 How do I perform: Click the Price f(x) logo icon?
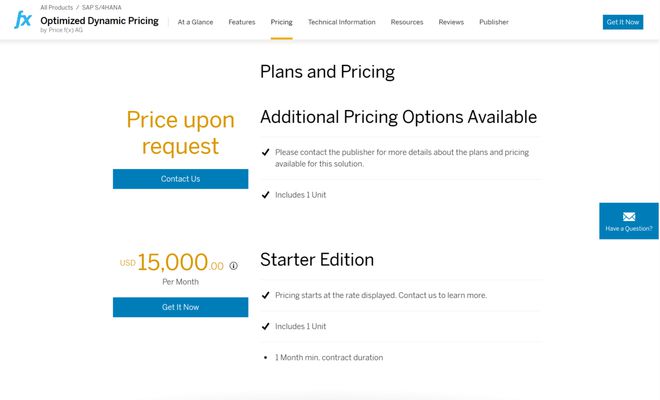[x=22, y=21]
